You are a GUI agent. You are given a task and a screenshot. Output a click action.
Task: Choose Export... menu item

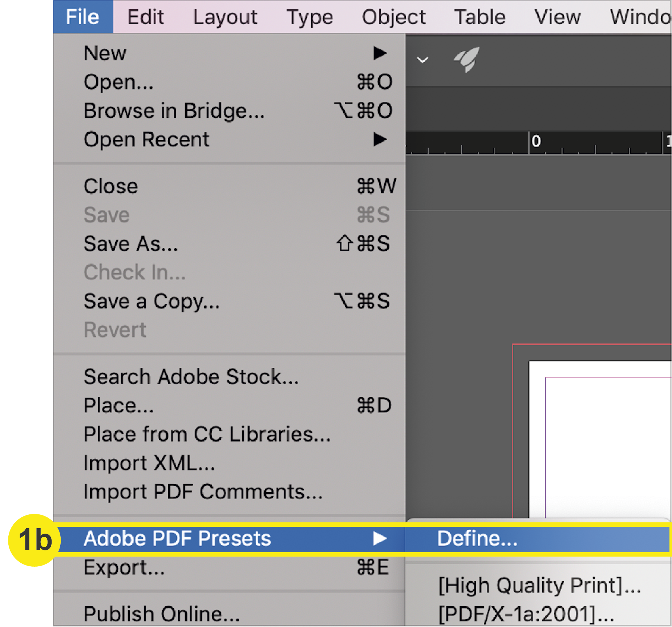229,567
